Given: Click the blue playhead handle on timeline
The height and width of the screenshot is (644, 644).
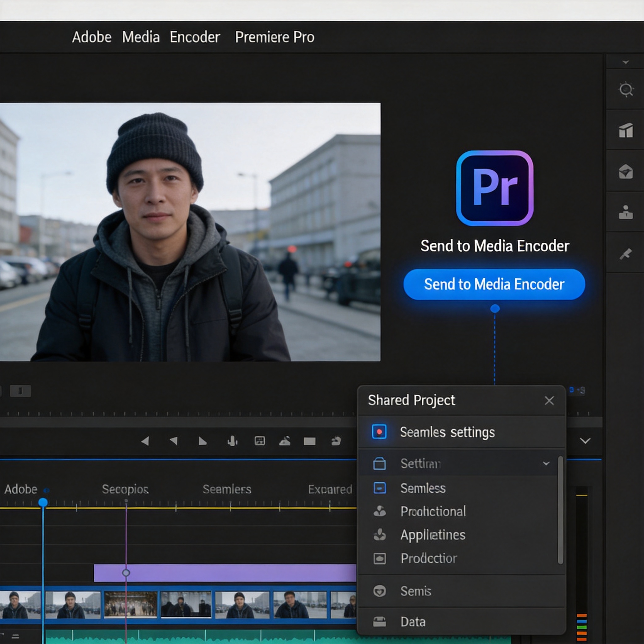Looking at the screenshot, I should pos(43,502).
